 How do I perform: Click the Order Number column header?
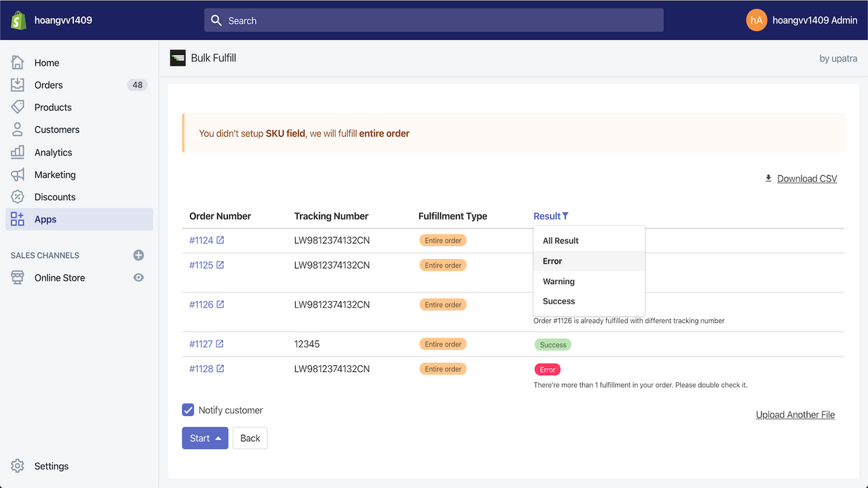click(220, 216)
